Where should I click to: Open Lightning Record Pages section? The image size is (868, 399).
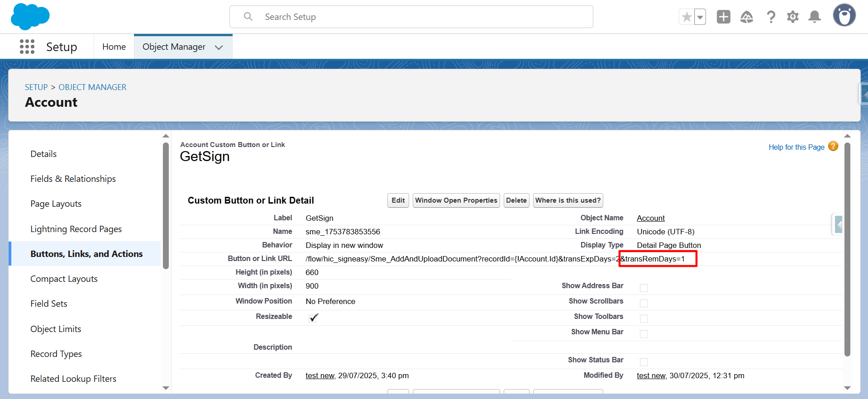click(x=76, y=229)
